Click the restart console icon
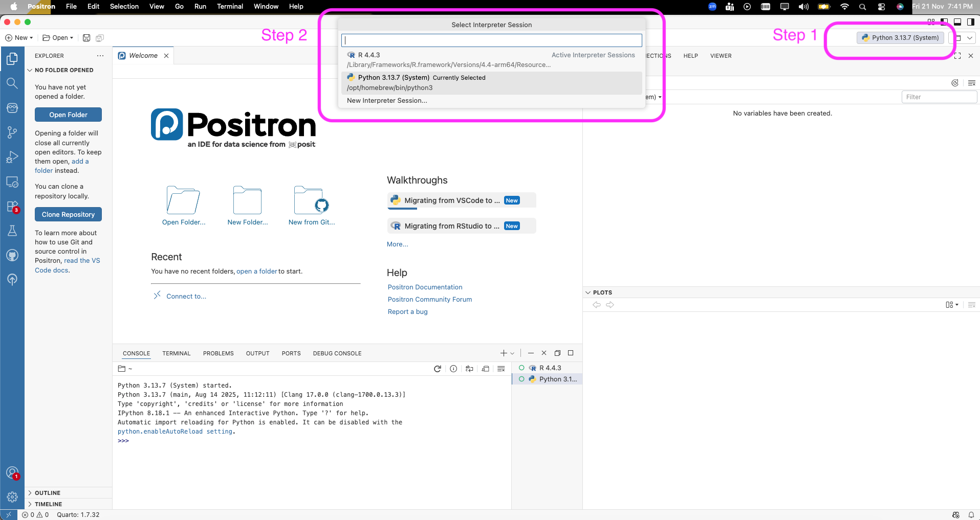 click(437, 369)
